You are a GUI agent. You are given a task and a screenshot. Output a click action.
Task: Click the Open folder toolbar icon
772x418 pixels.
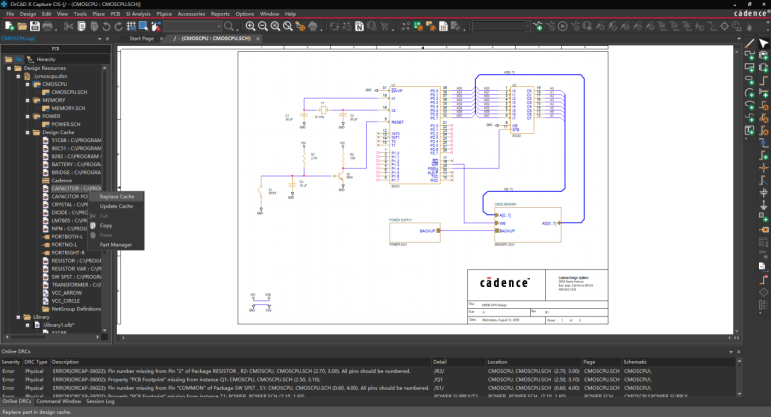pos(22,26)
